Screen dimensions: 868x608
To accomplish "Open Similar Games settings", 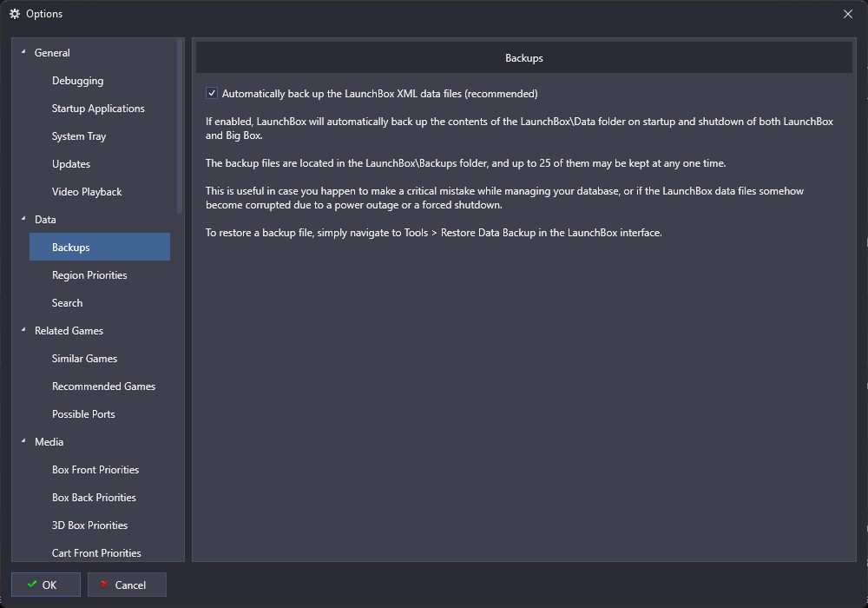I will pos(84,359).
